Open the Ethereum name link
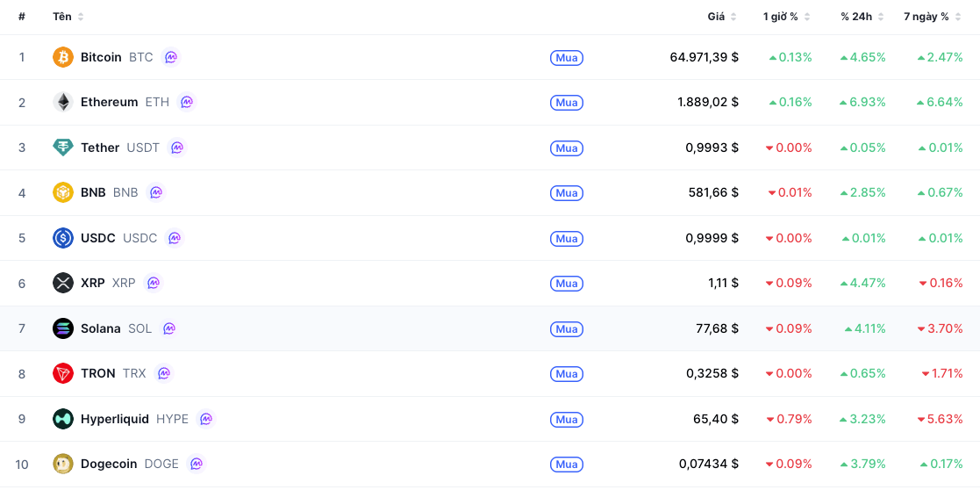This screenshot has height=490, width=980. [x=110, y=102]
